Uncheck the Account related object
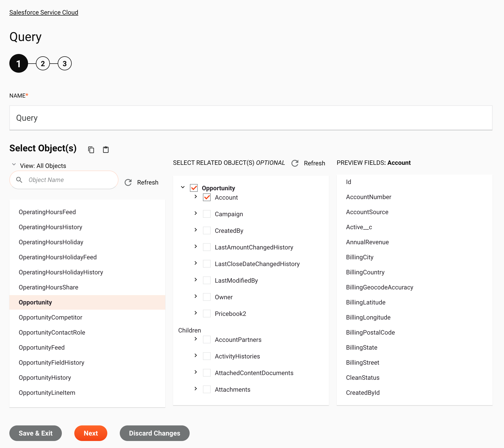 (207, 197)
